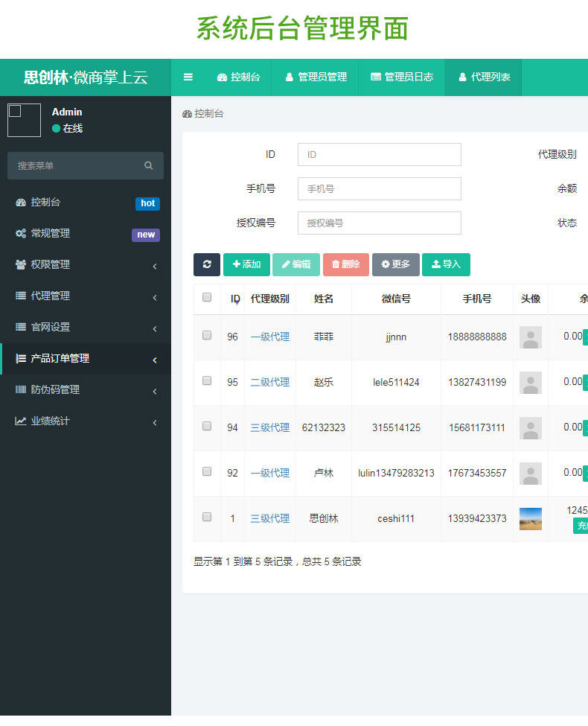Click the green online status dot
Image resolution: width=588 pixels, height=726 pixels.
[x=56, y=128]
